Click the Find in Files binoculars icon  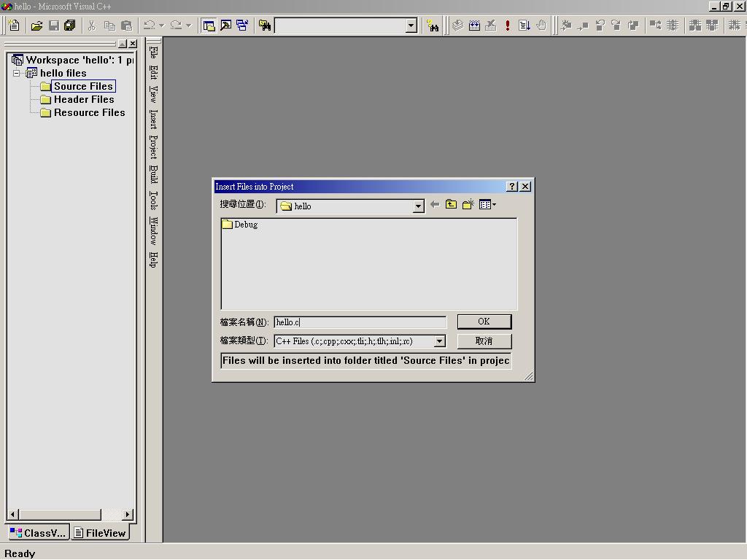[264, 26]
